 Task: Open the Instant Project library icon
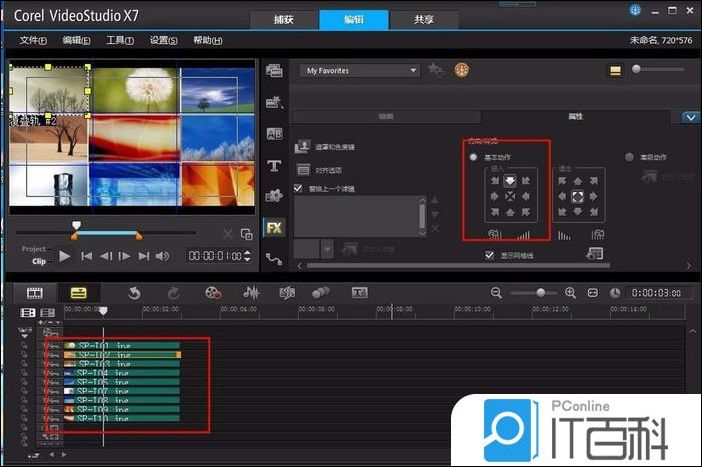coord(274,103)
